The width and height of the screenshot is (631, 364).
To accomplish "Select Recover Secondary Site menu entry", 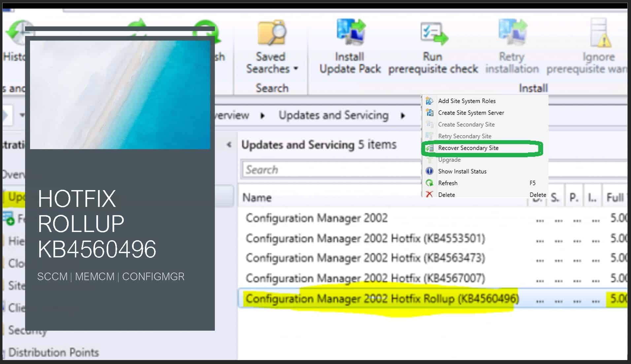I will click(x=468, y=148).
